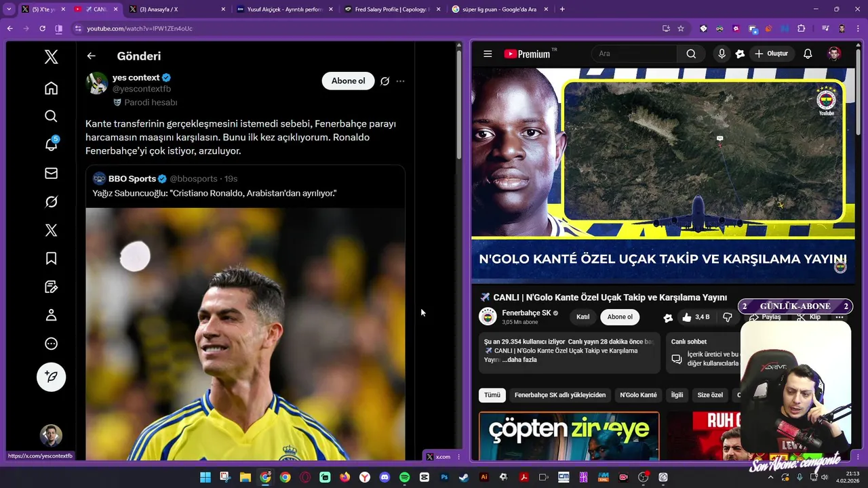The image size is (868, 488).
Task: Open YouTube notifications bell
Action: pyautogui.click(x=808, y=54)
